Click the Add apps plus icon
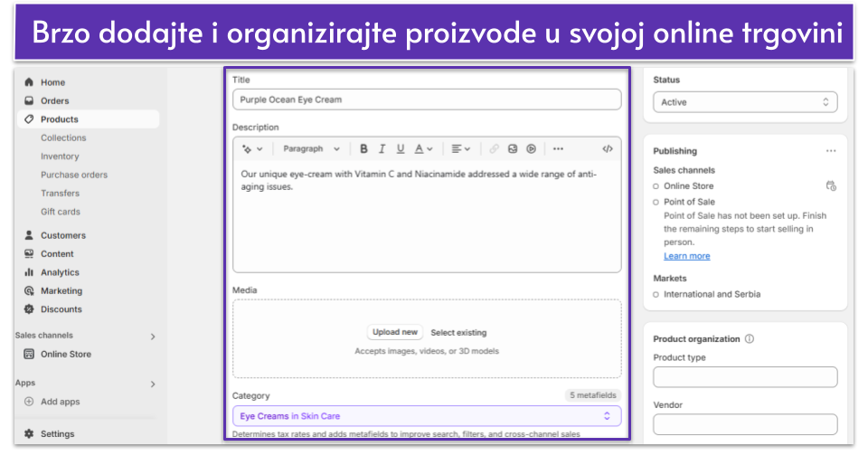Viewport: 868px width, 456px height. [29, 401]
